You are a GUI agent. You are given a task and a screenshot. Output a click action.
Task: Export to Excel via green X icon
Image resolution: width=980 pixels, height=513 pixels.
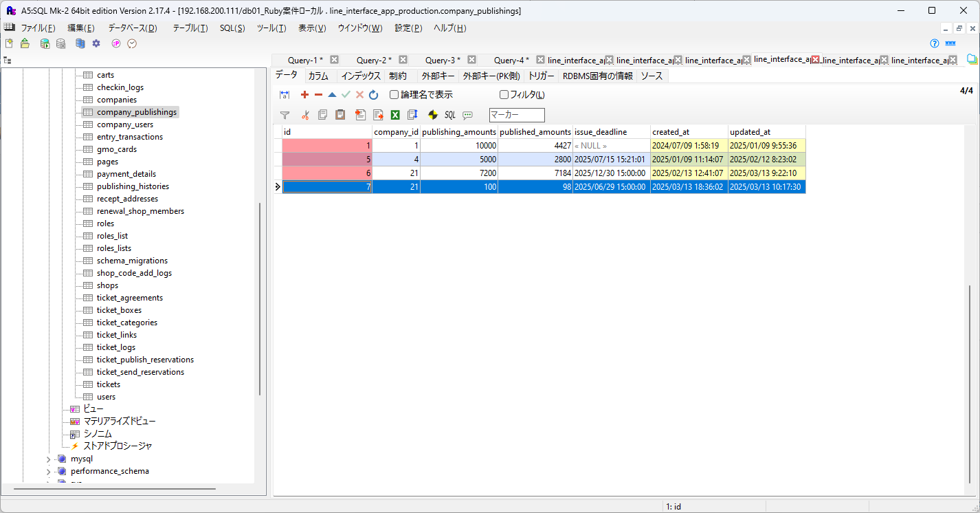click(395, 115)
